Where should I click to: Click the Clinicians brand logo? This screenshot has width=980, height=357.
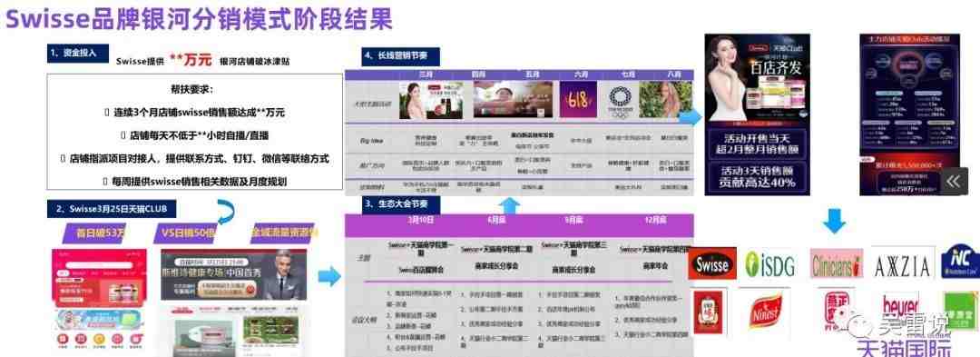837,263
